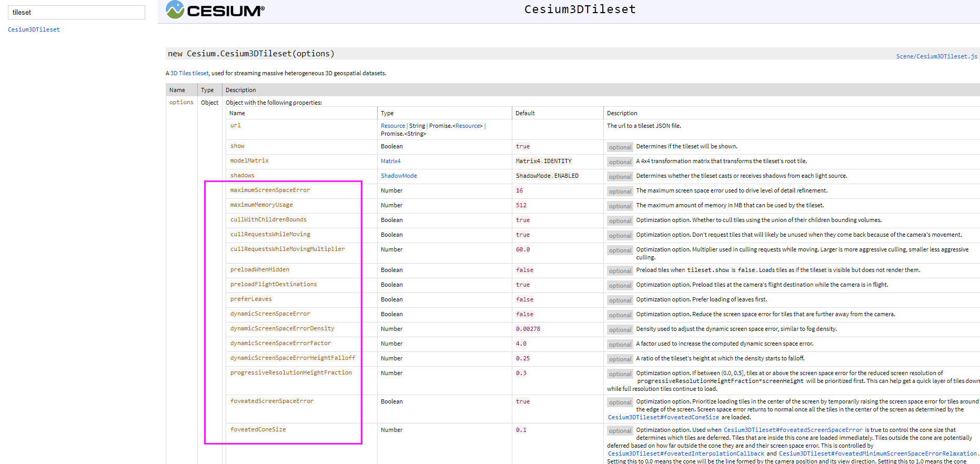Click the default value 512
Viewport: 980px width, 464px height.
tap(521, 205)
